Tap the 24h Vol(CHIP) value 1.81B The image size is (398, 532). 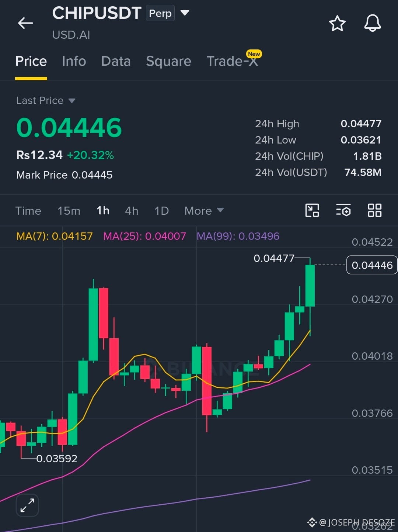tap(367, 156)
